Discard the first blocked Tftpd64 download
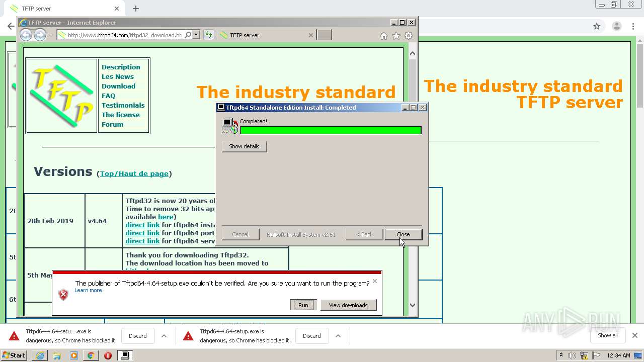 [x=138, y=336]
